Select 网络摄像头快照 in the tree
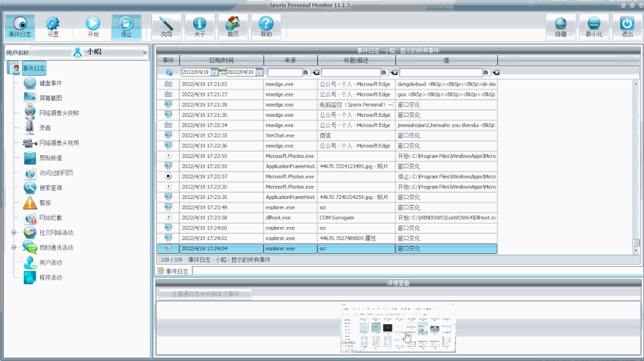Screen dimensions: 644x361 click(59, 113)
